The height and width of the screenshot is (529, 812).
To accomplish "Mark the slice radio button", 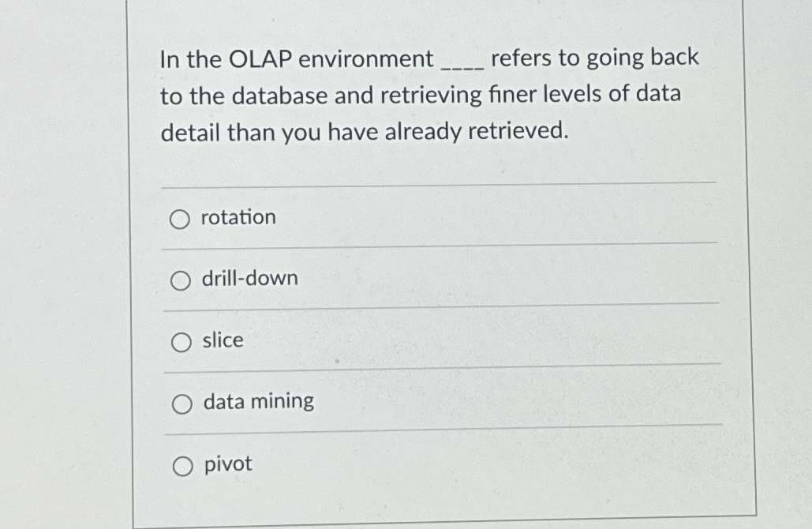I will pos(181,343).
